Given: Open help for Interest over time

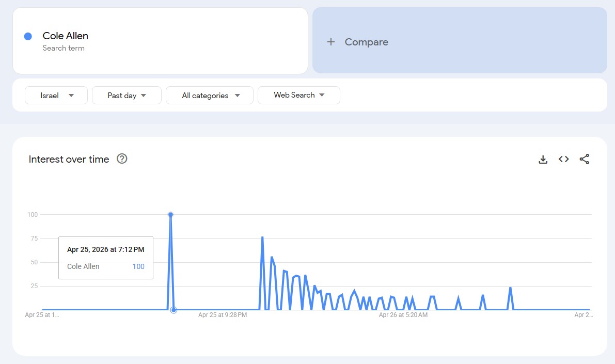Looking at the screenshot, I should (122, 159).
